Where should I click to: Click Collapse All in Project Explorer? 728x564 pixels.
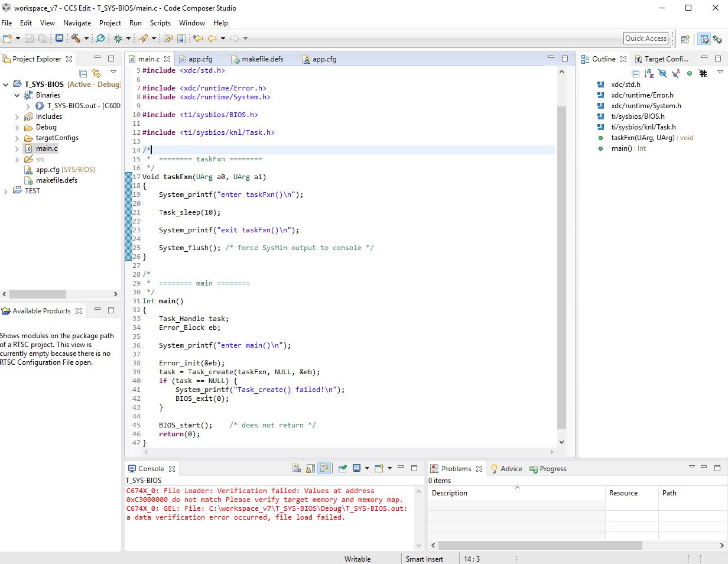[x=83, y=73]
